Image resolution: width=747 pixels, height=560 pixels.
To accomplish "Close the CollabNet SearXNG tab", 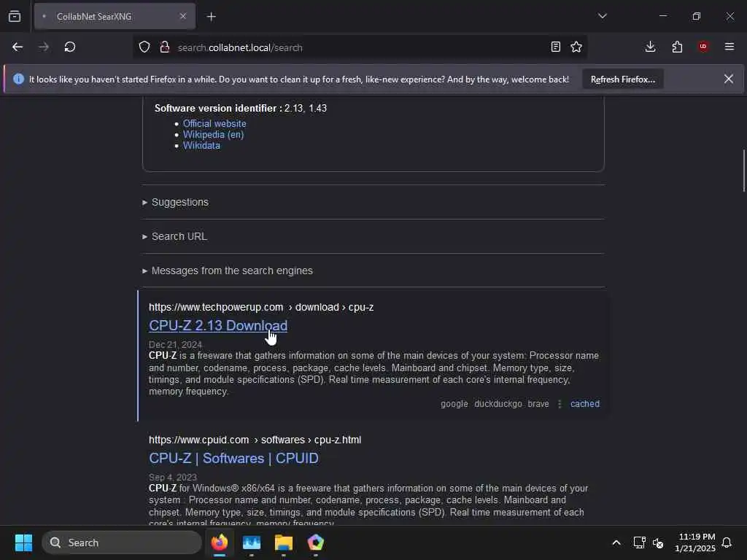I will (x=183, y=16).
